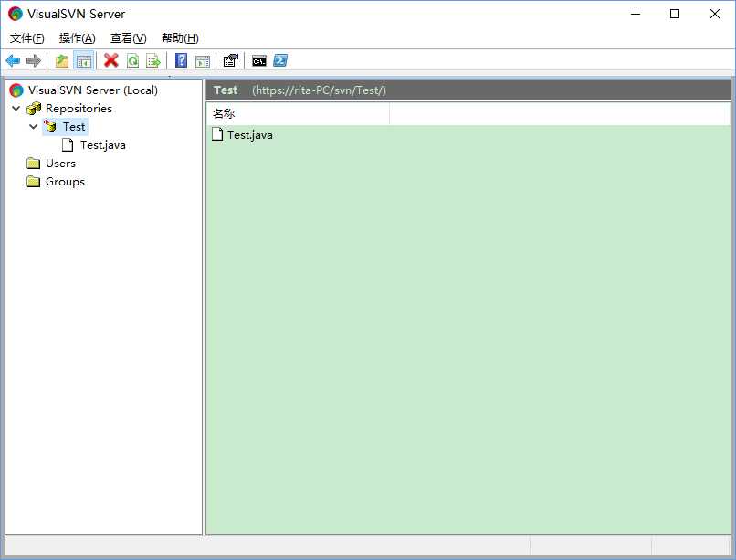Select the Test repository in the tree

point(74,127)
